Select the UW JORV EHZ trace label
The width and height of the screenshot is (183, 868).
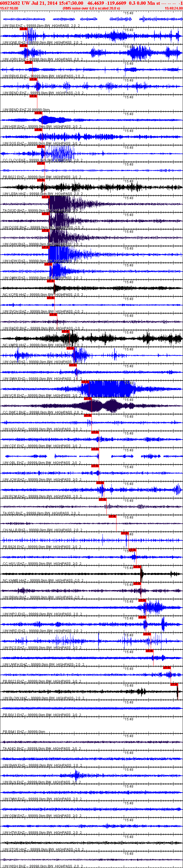coord(43,60)
